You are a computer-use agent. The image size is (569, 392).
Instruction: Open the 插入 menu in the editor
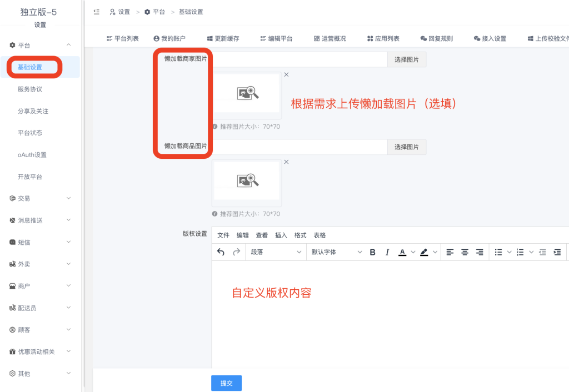click(x=281, y=235)
